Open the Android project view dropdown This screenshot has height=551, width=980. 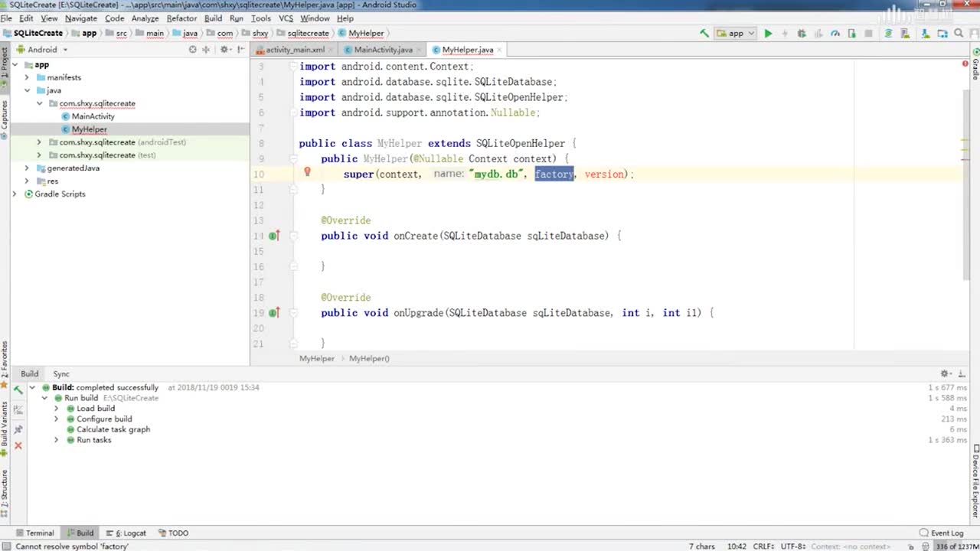[x=41, y=50]
